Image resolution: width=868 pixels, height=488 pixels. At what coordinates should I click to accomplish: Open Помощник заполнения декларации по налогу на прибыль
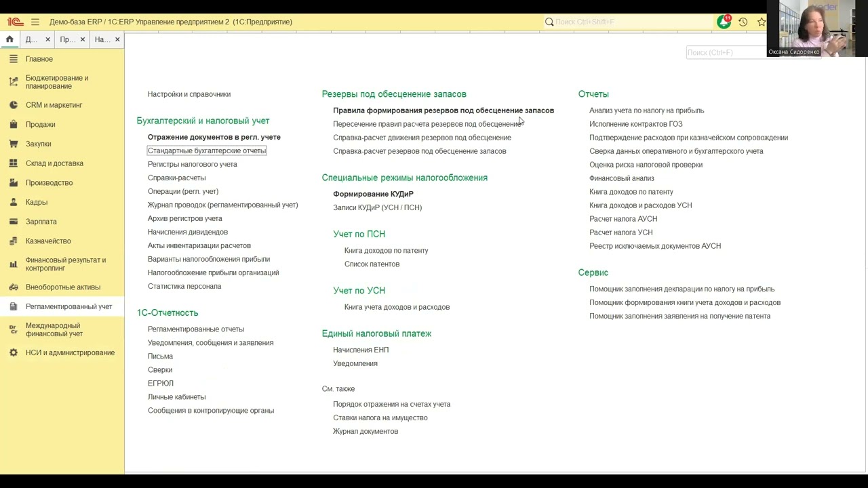click(x=682, y=289)
